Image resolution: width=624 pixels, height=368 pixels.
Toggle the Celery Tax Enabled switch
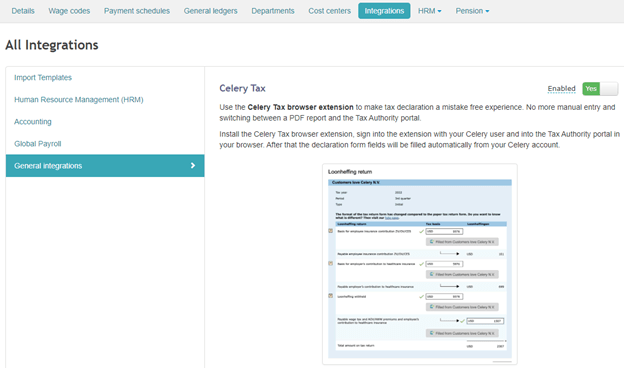(x=600, y=89)
